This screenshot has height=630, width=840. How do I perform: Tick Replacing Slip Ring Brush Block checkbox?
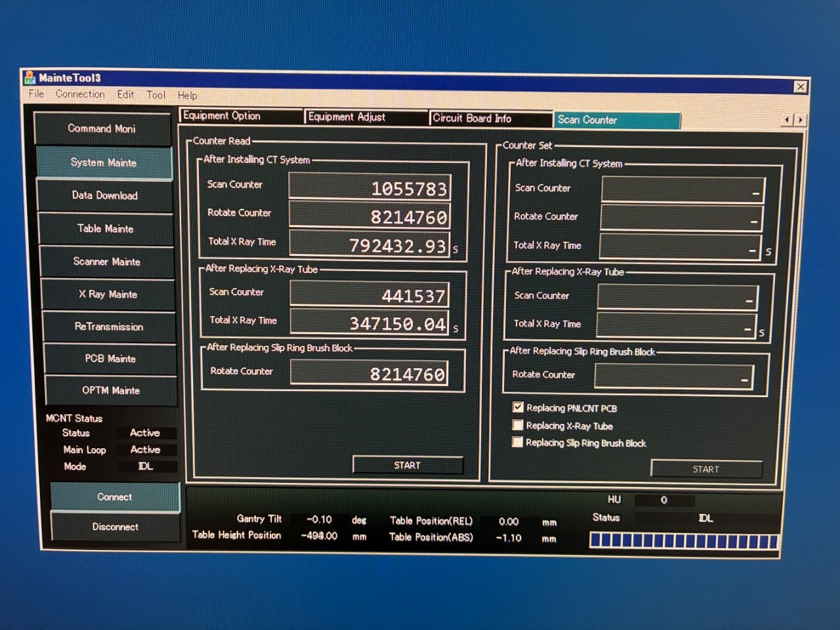pyautogui.click(x=518, y=442)
